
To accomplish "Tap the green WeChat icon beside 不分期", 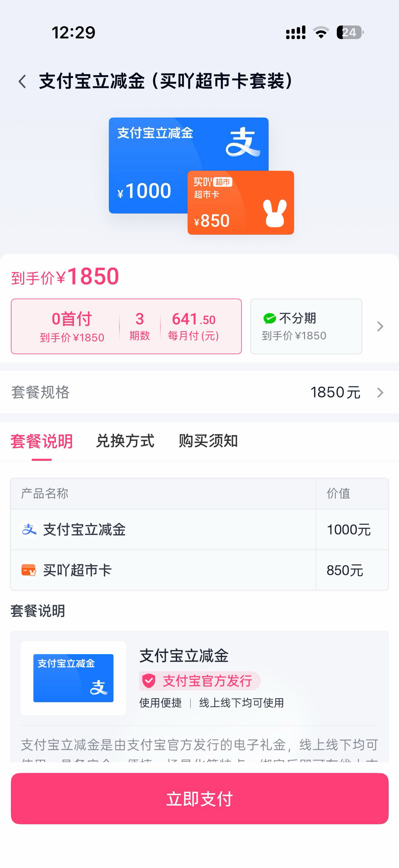I will (269, 318).
